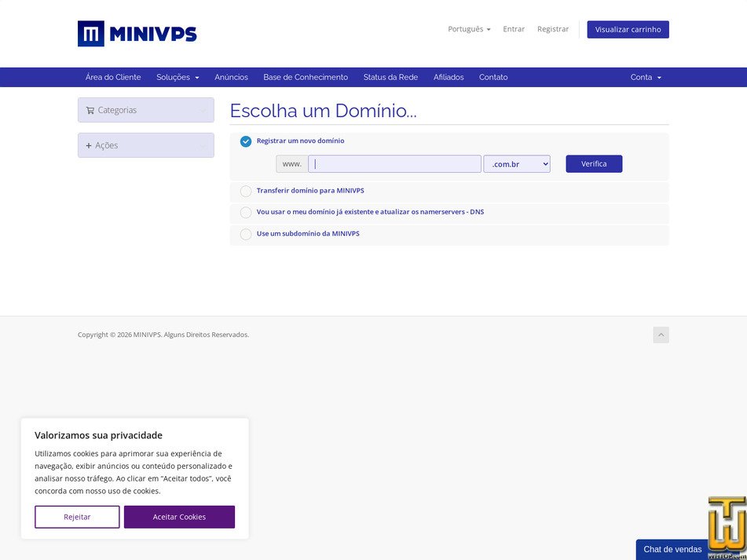Select Use um subdomínio da MINIVPS option
This screenshot has width=747, height=560.
(246, 234)
